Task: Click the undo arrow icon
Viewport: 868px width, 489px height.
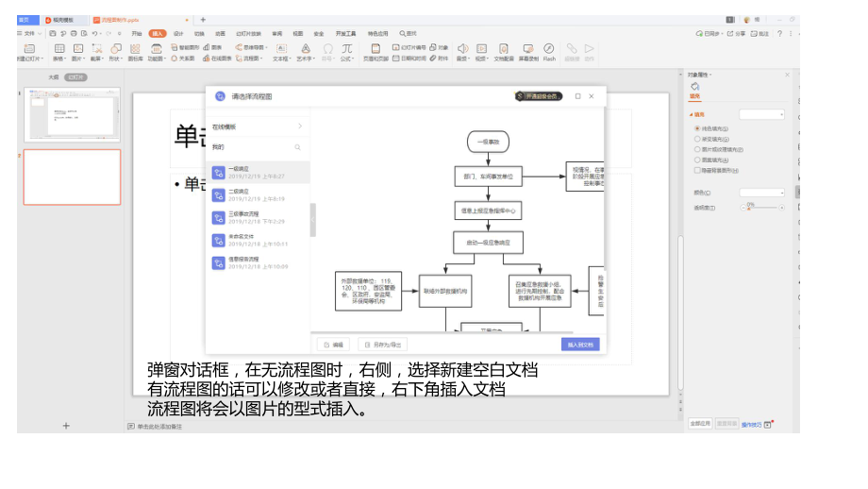Action: click(x=94, y=34)
